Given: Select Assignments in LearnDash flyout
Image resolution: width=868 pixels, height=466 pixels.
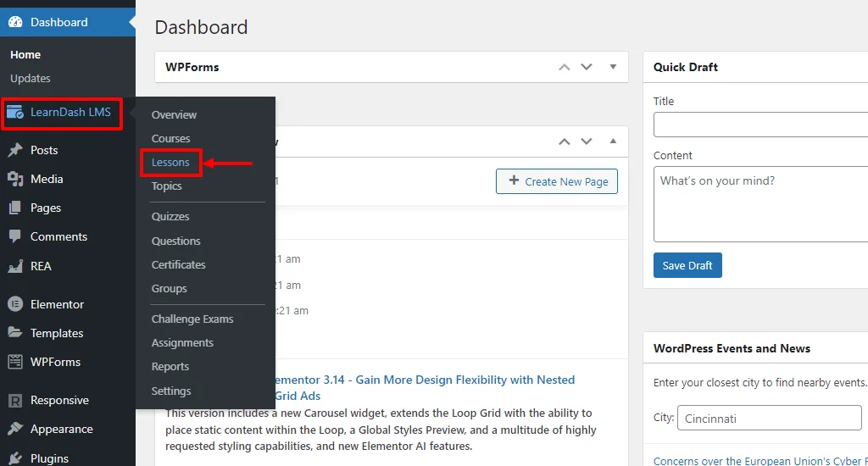Looking at the screenshot, I should [x=182, y=342].
